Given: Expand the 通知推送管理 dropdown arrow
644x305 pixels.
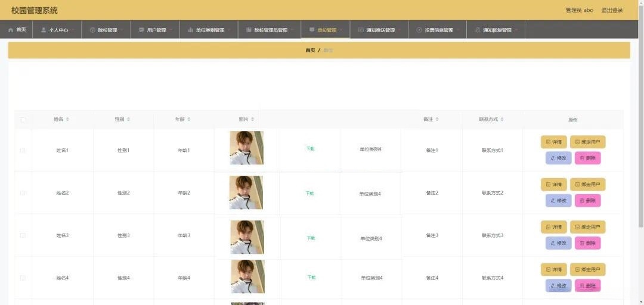Looking at the screenshot, I should point(399,30).
